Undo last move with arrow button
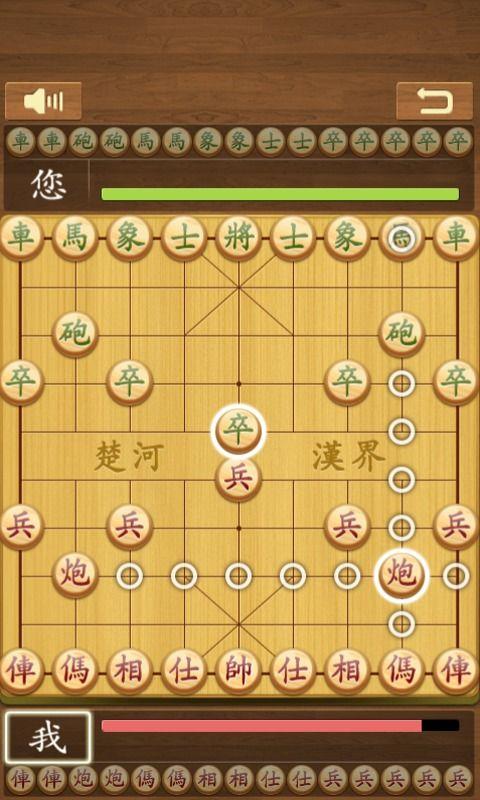This screenshot has width=480, height=800. [x=435, y=101]
